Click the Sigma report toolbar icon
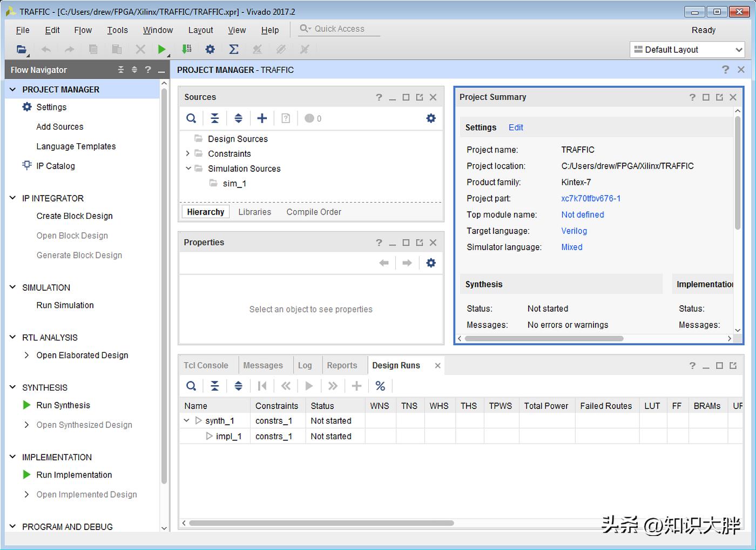 click(234, 49)
